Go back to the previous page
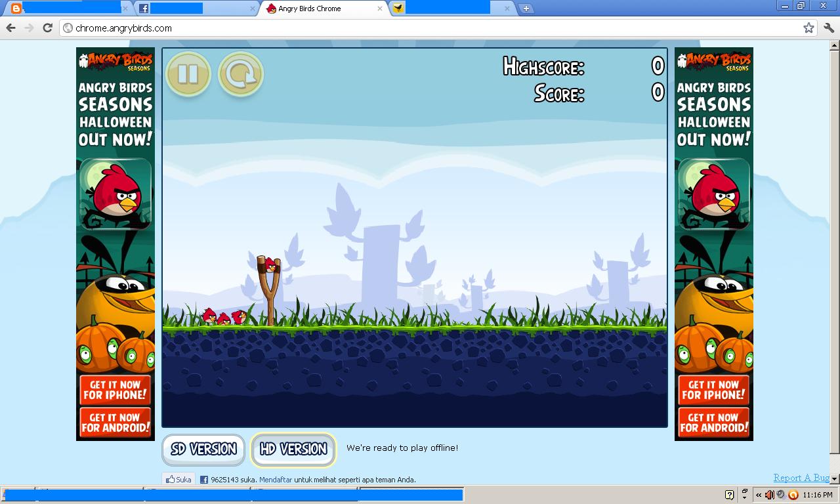Screen dimensions: 840x504 [10, 28]
